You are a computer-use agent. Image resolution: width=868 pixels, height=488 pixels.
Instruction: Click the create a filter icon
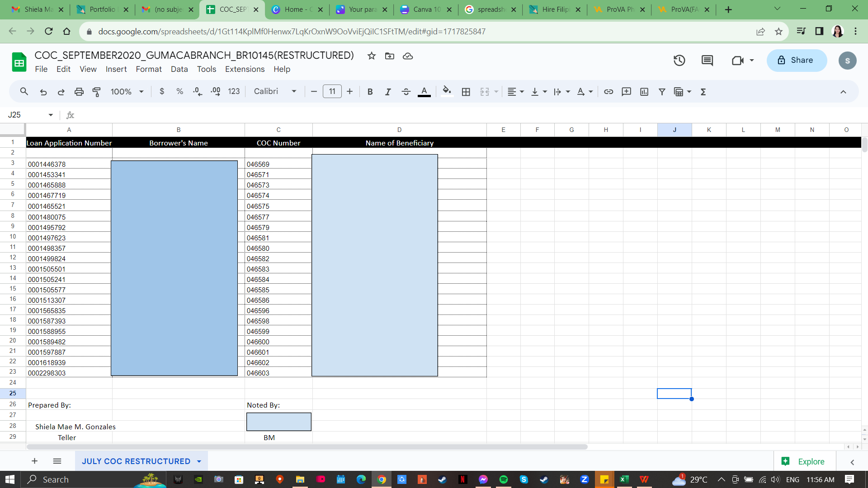coord(662,92)
